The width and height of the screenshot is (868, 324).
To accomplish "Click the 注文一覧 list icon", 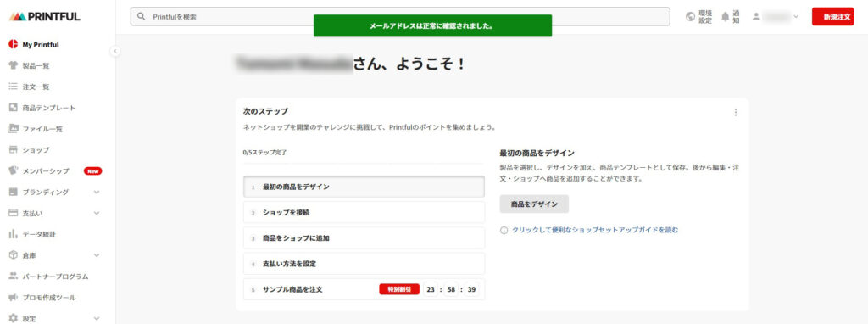I will 14,87.
